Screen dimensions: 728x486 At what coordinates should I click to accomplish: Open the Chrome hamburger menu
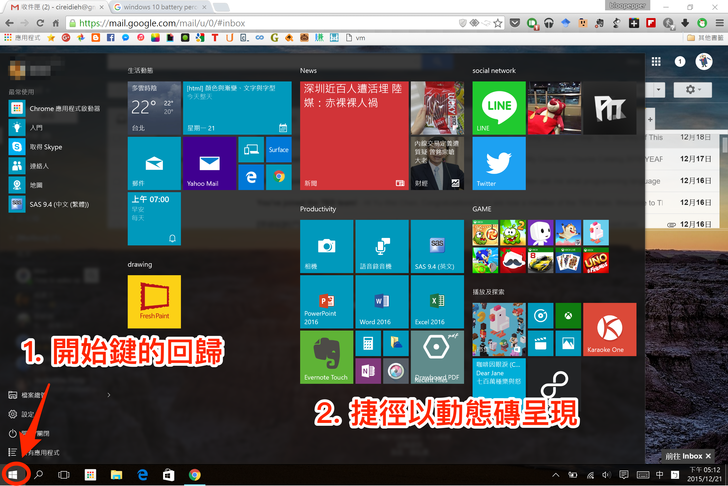pyautogui.click(x=719, y=23)
